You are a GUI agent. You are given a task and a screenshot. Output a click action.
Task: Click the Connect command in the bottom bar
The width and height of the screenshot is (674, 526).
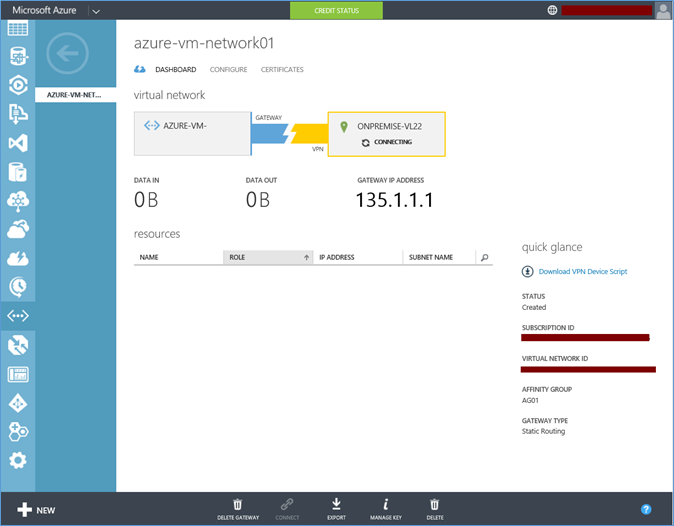[287, 509]
